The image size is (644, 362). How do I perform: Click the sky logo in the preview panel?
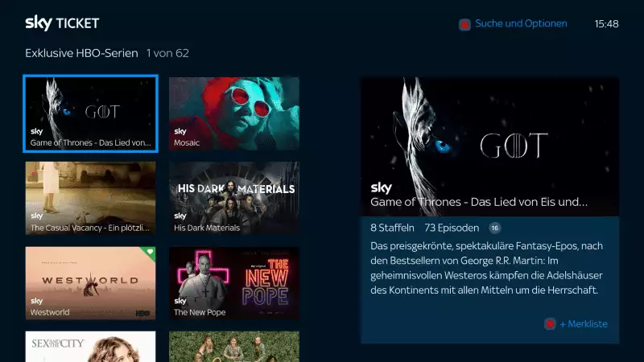coord(381,188)
